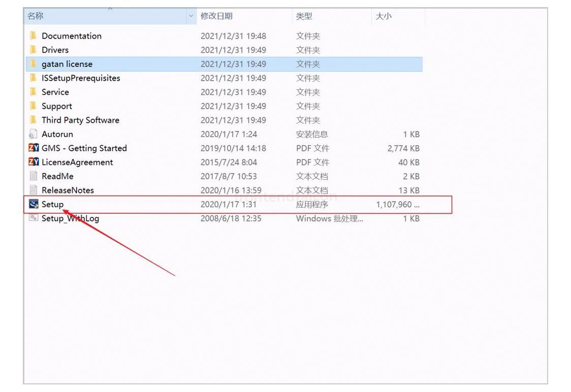This screenshot has height=392, width=571.
Task: Sort files by 大小 column header
Action: [x=398, y=16]
